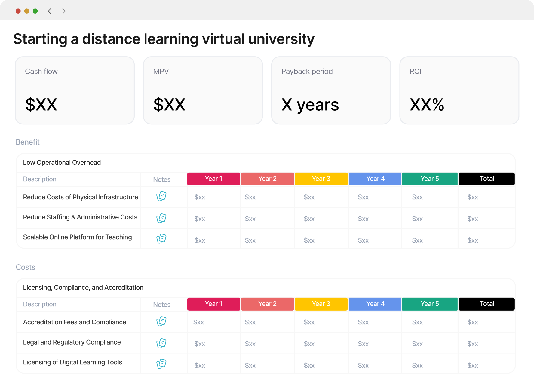534x392 pixels.
Task: Open notes icon for Reduce Staffing & Administrative Costs
Action: (161, 218)
